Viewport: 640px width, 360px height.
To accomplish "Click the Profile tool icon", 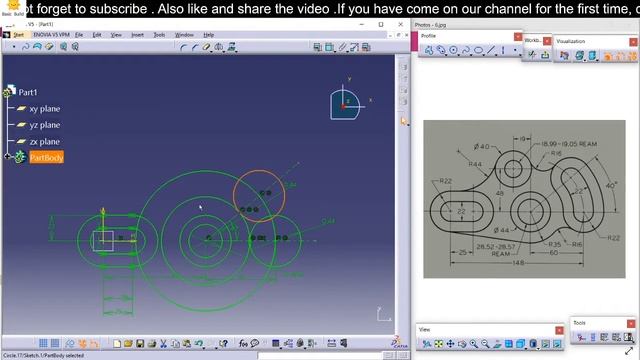I will tap(429, 51).
